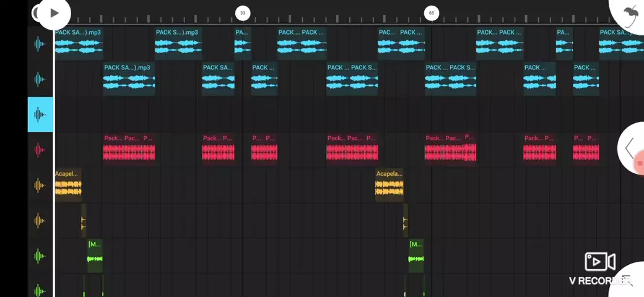Select the first cyan track waveform icon
This screenshot has height=297, width=644.
[40, 44]
